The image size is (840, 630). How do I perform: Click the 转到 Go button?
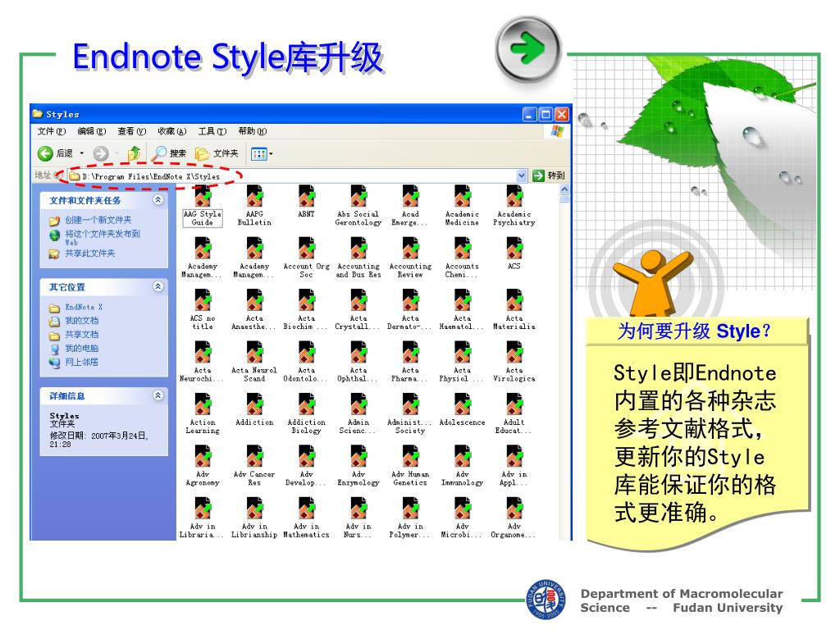click(x=549, y=176)
